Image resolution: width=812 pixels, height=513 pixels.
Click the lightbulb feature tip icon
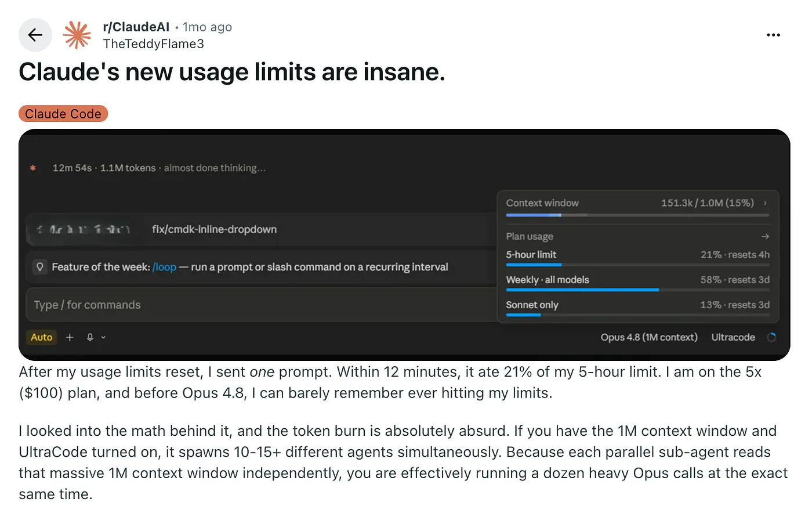point(40,267)
